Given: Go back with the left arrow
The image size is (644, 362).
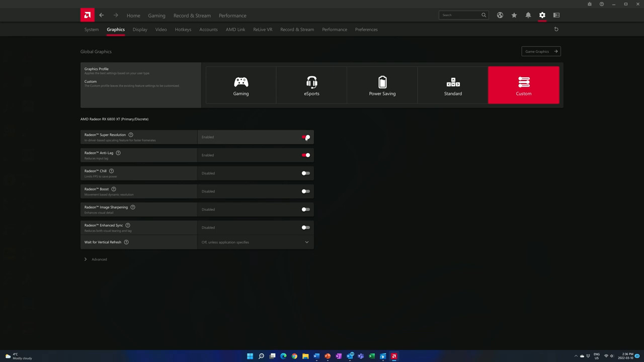Looking at the screenshot, I should coord(101,15).
